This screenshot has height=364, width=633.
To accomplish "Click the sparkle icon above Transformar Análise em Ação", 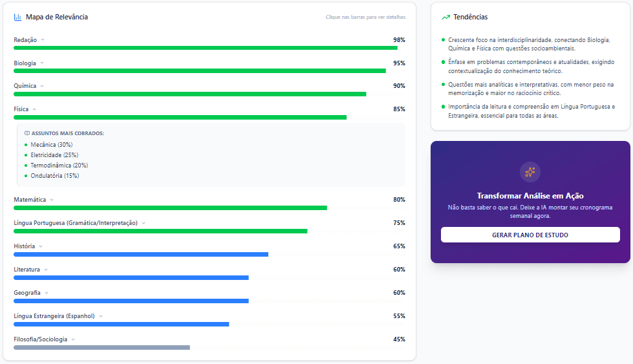I will [x=530, y=172].
